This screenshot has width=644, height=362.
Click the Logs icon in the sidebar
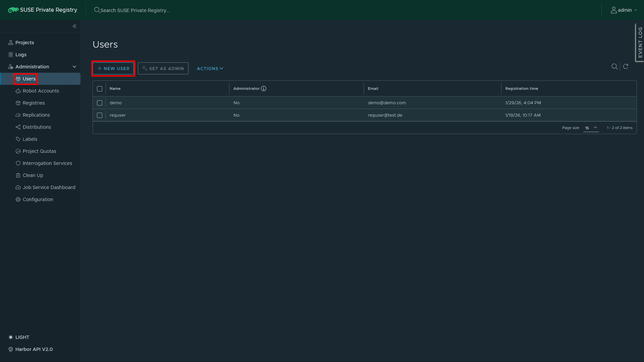point(11,55)
